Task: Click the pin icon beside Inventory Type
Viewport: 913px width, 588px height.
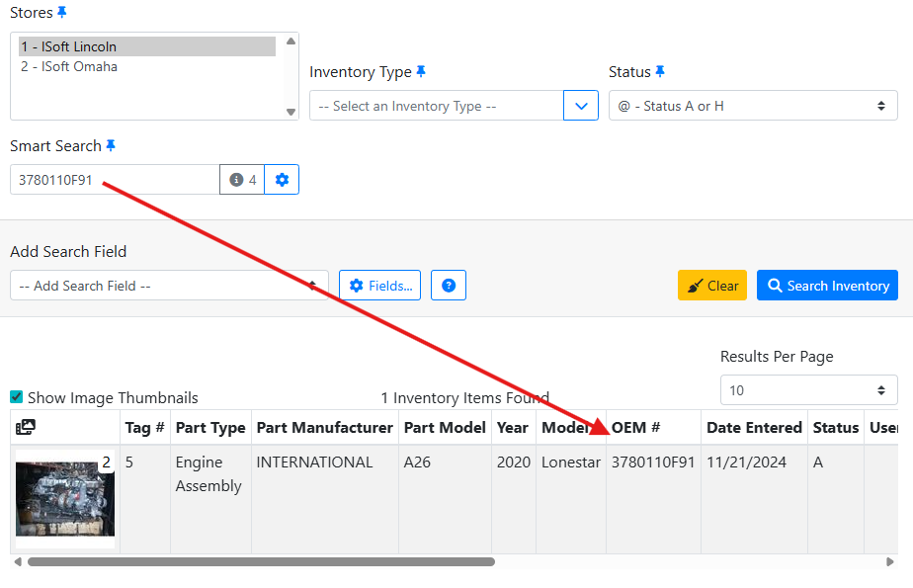Action: pyautogui.click(x=421, y=72)
